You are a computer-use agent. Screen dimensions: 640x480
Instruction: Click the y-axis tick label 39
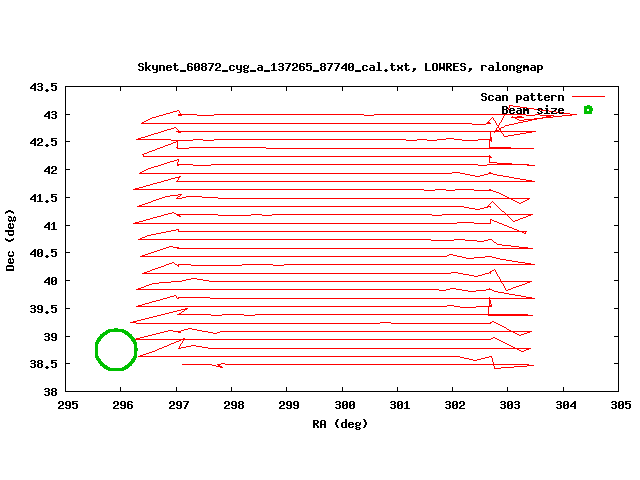[51, 337]
